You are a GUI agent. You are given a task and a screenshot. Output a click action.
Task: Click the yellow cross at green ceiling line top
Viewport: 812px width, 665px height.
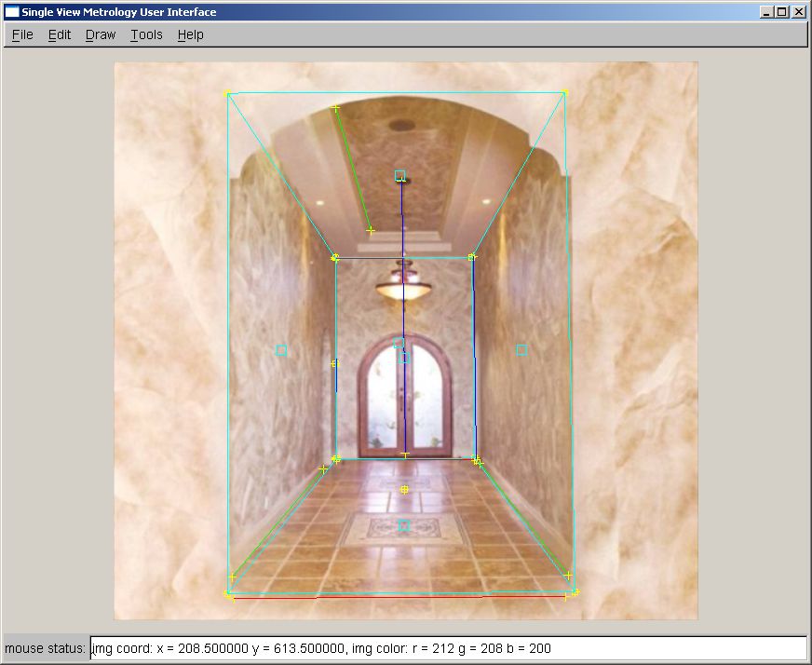coord(335,108)
